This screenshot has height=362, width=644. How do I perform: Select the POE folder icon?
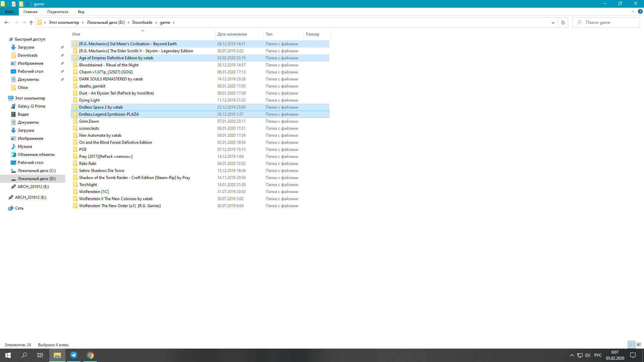coord(75,149)
